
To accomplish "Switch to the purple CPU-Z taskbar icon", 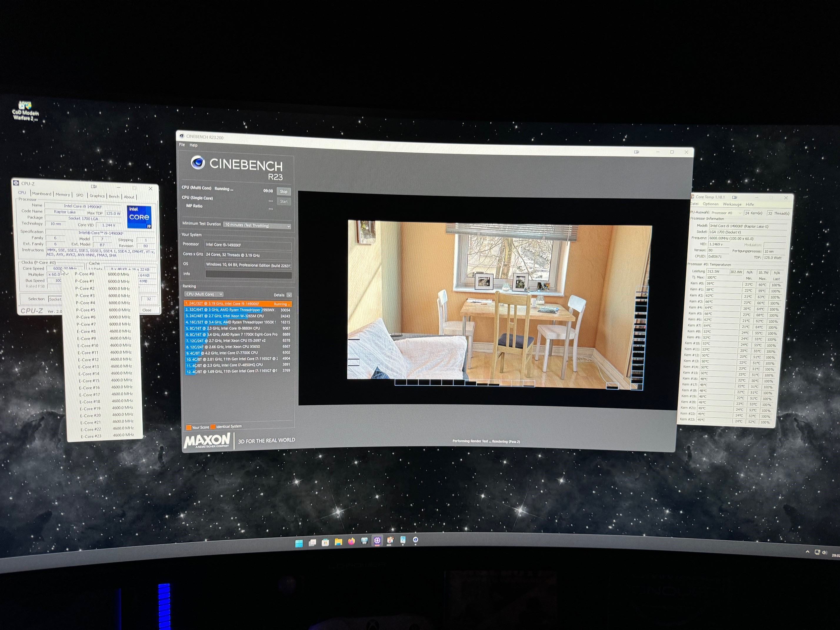I will [x=377, y=540].
